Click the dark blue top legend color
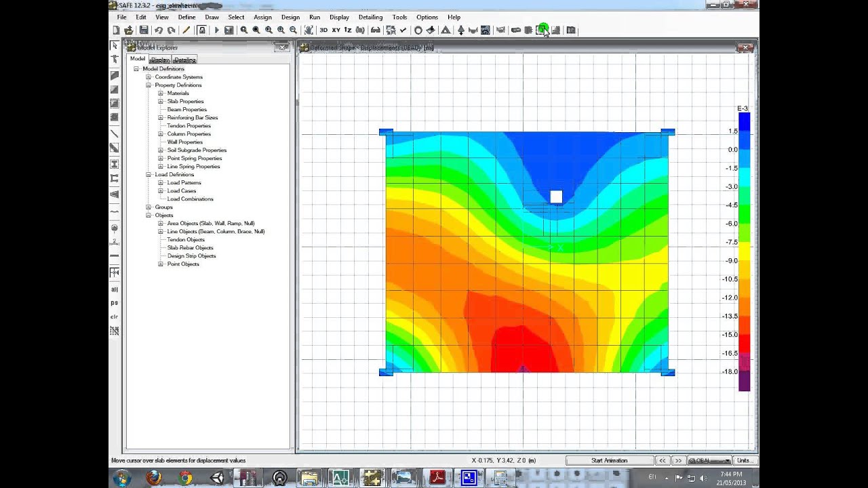This screenshot has height=488, width=868. click(744, 121)
